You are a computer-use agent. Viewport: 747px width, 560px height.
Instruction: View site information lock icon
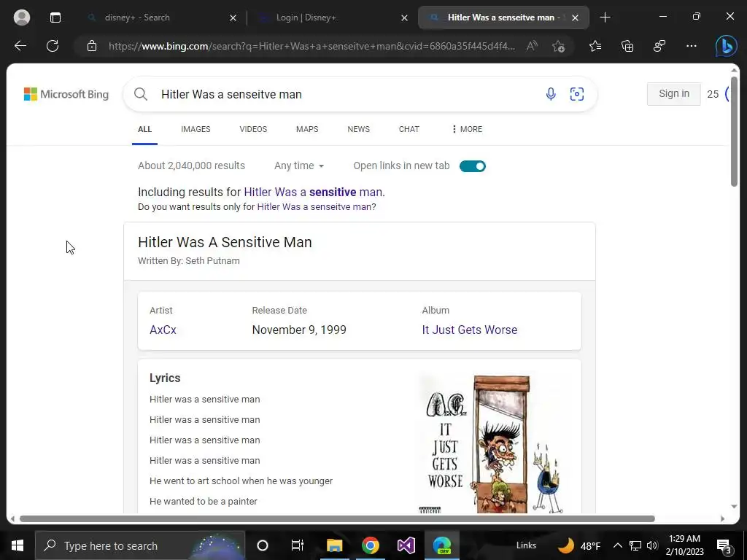(91, 46)
